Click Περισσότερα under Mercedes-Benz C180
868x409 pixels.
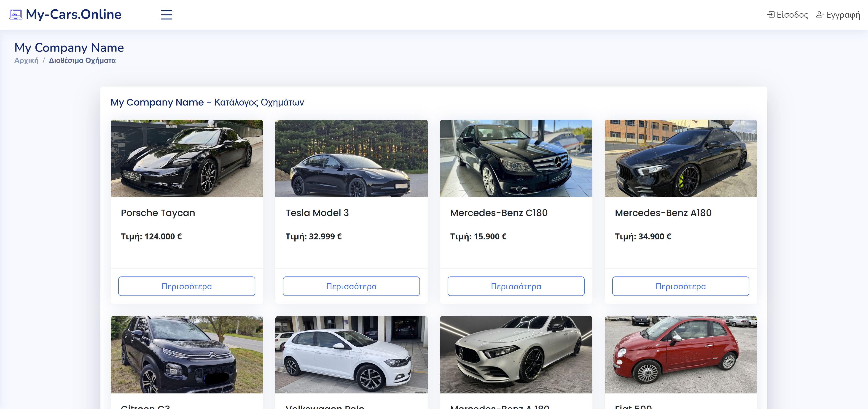pos(516,286)
